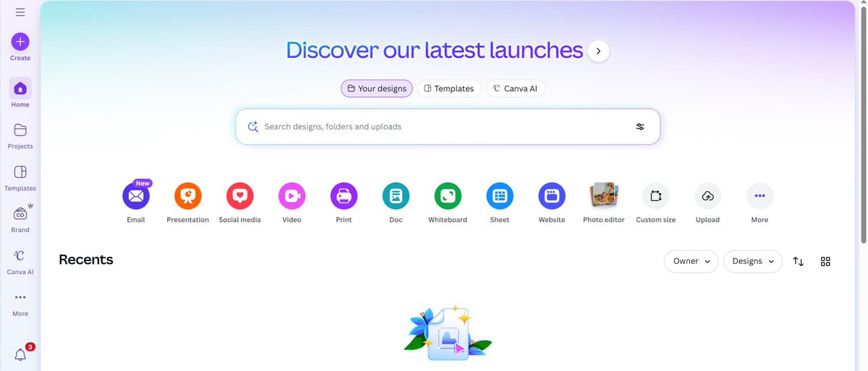Open search filter settings icon
868x371 pixels.
point(640,127)
